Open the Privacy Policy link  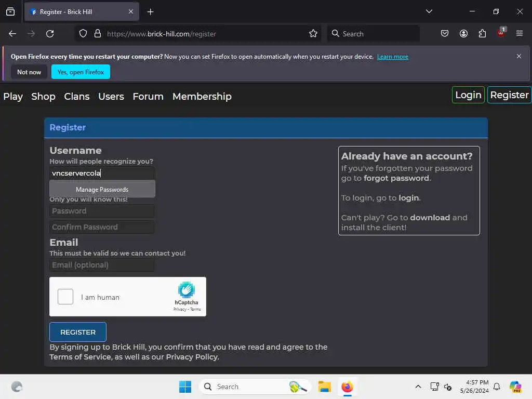coord(192,357)
